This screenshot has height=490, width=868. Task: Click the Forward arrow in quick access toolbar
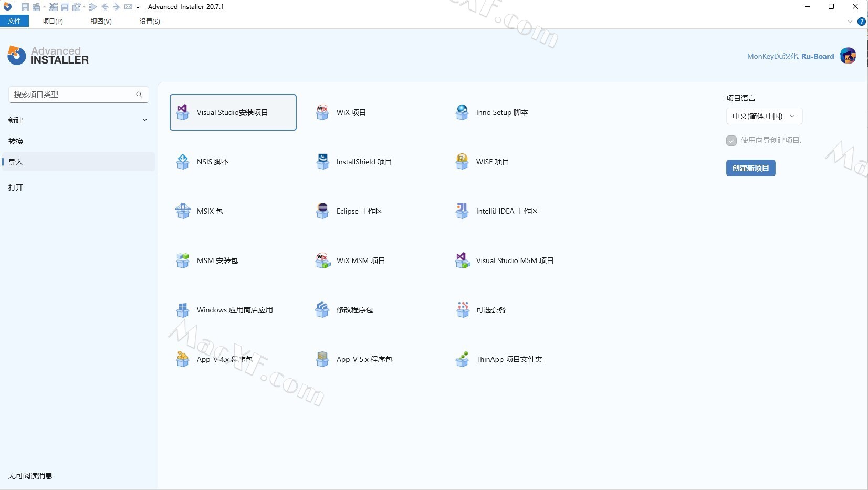point(117,7)
